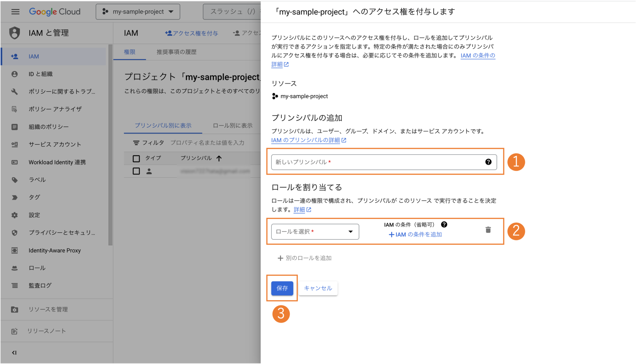This screenshot has height=364, width=636.
Task: Collapse the sidebar with the bottom chevron
Action: tap(14, 352)
